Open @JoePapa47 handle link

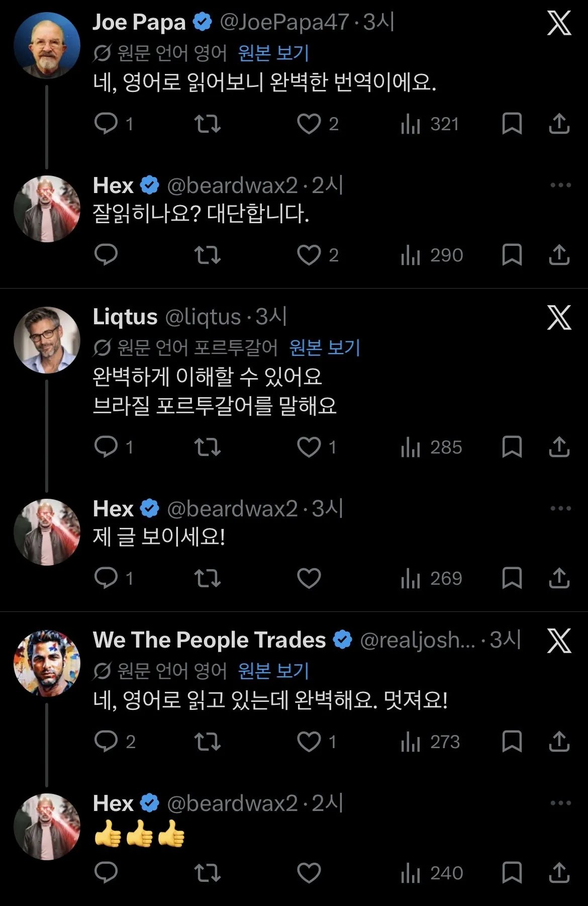click(284, 22)
